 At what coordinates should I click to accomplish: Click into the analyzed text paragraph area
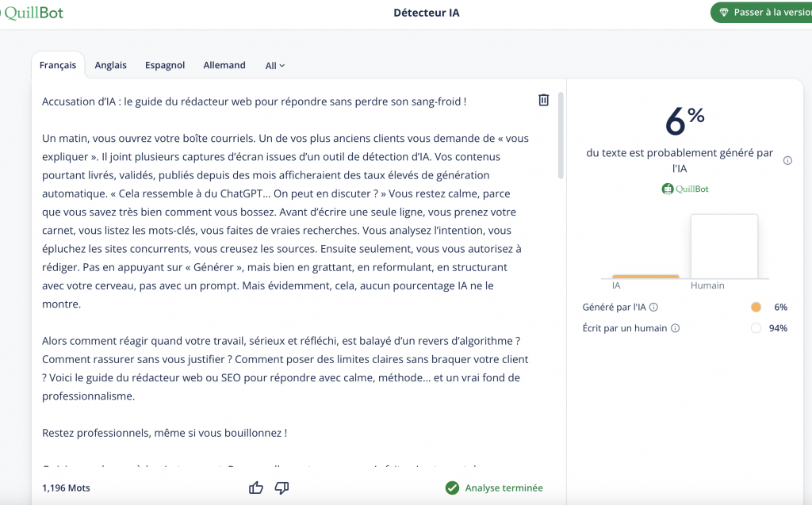point(285,221)
